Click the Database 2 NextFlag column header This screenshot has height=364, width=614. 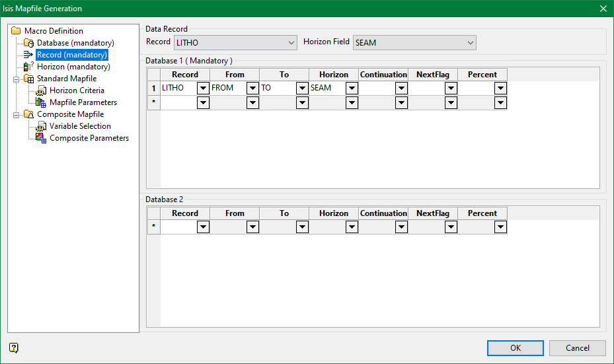(x=433, y=213)
